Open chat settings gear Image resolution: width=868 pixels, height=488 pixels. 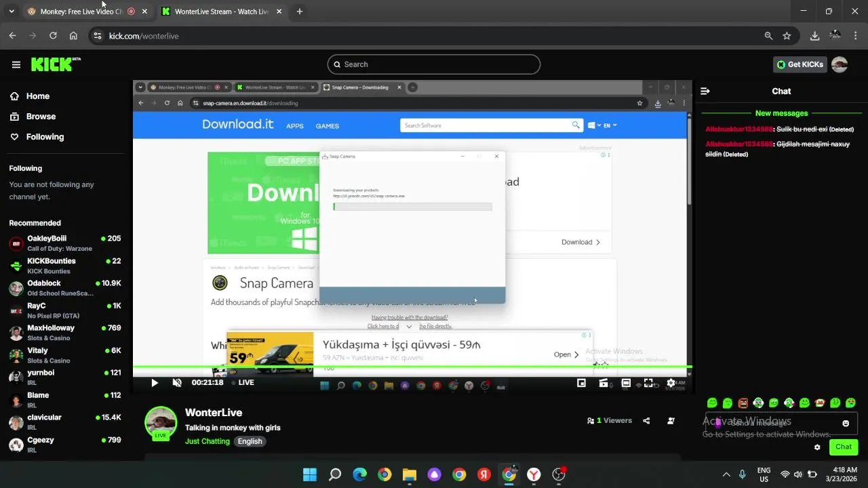click(817, 447)
